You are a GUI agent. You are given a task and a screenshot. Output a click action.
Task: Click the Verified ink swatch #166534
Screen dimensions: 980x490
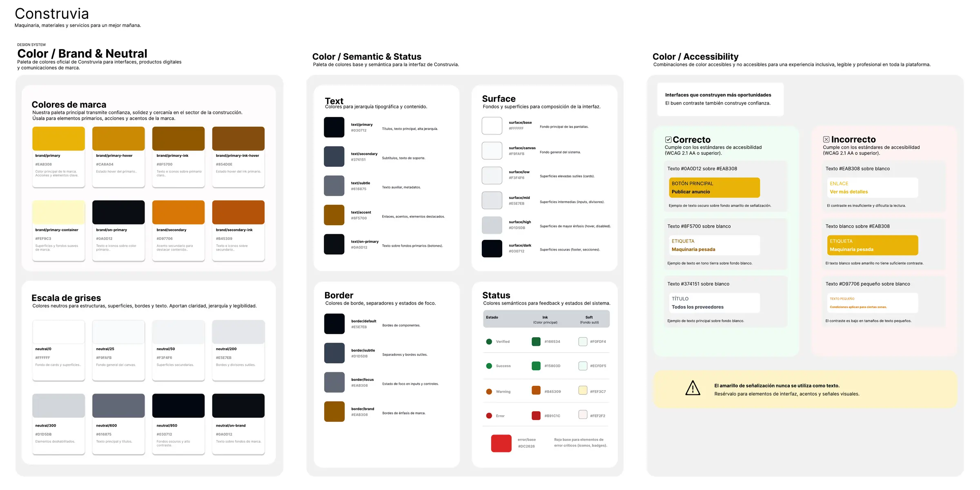536,342
